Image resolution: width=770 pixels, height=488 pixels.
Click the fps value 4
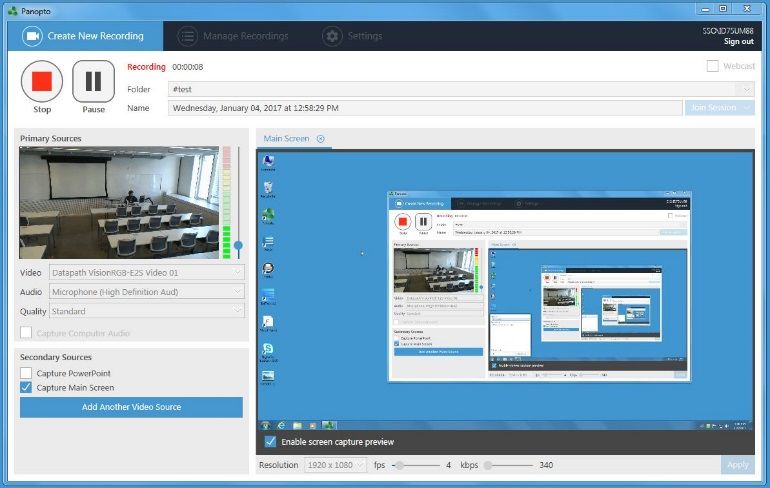pyautogui.click(x=448, y=465)
